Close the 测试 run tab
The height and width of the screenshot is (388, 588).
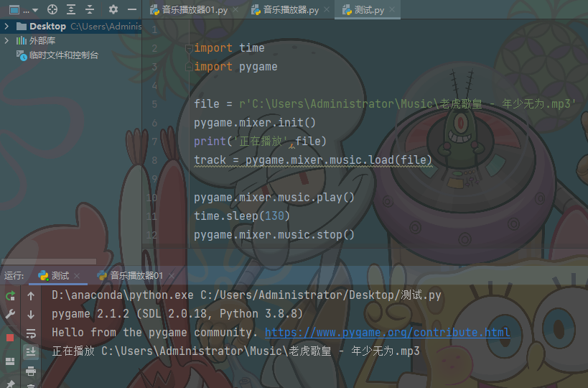click(x=77, y=276)
